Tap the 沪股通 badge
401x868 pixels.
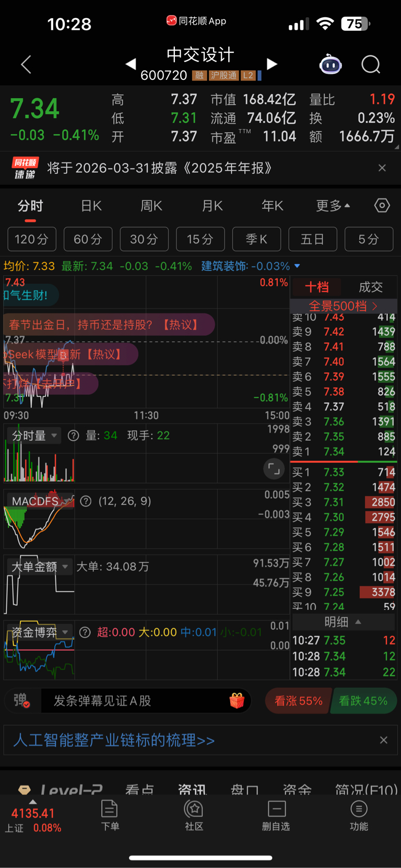[x=223, y=76]
